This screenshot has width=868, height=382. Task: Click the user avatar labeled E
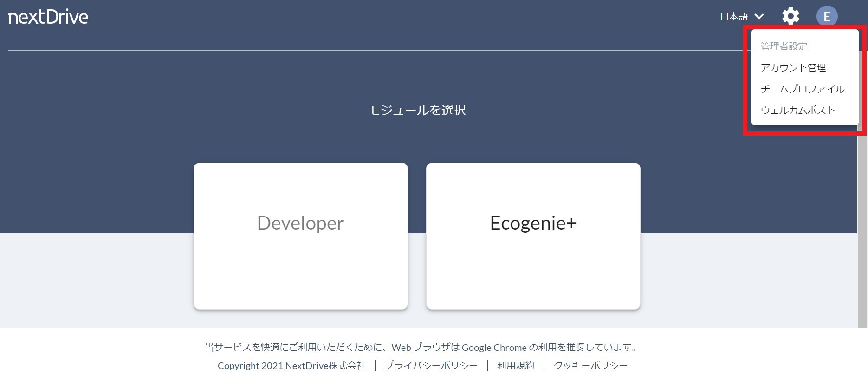[827, 17]
